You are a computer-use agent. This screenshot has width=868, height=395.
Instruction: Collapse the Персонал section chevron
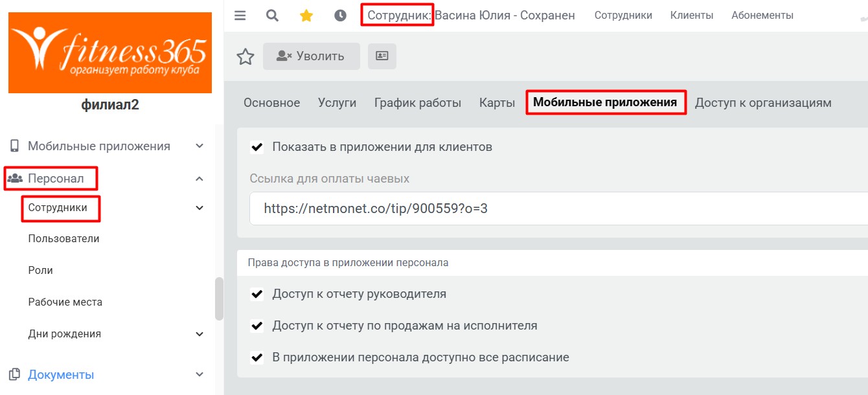[200, 178]
